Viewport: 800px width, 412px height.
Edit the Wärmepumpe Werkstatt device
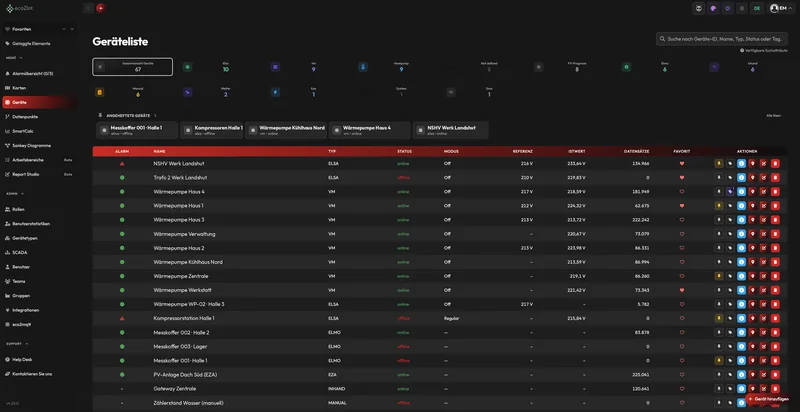coord(764,290)
